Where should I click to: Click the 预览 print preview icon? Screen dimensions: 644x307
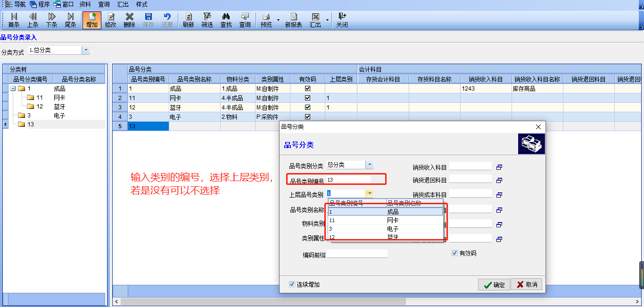266,20
